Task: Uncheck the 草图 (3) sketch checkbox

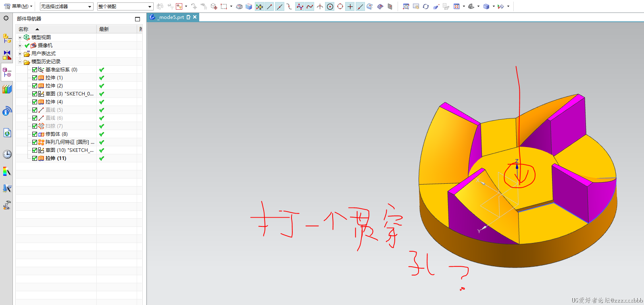Action: (35, 94)
